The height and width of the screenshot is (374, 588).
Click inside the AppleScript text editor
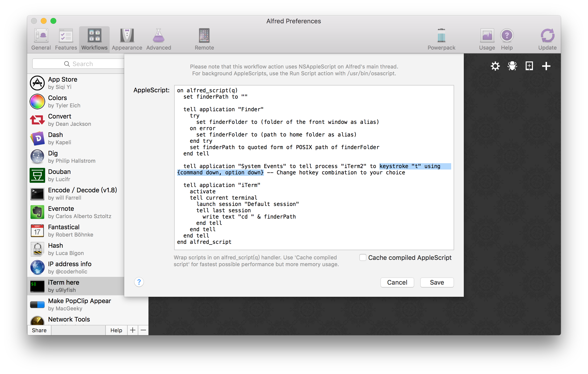[x=366, y=220]
